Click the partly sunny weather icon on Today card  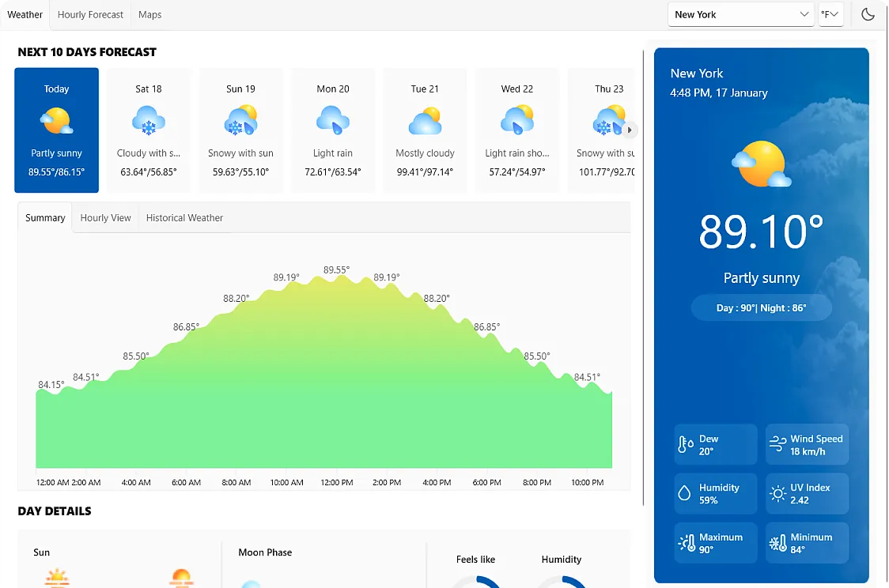click(x=56, y=120)
